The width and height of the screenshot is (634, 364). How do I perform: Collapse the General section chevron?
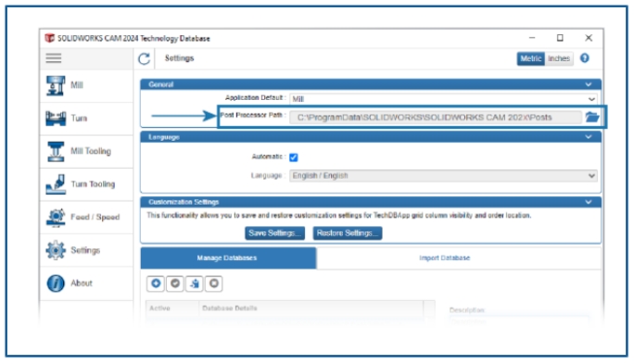[x=589, y=84]
